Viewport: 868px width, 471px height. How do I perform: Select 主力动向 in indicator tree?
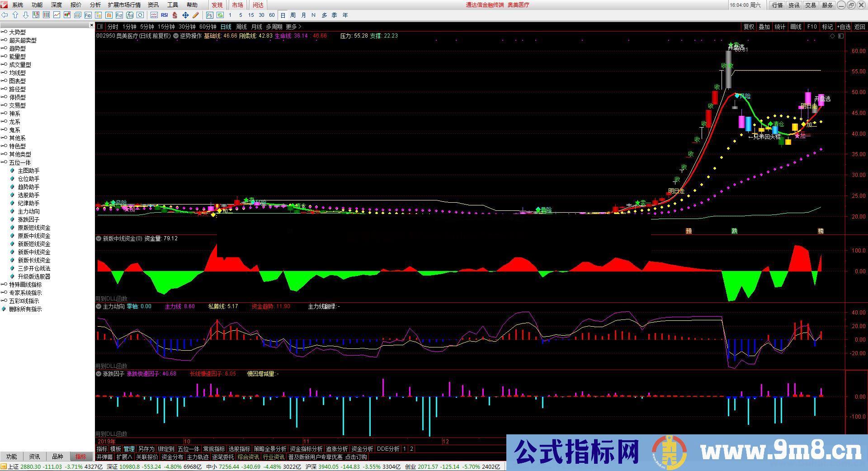click(28, 211)
